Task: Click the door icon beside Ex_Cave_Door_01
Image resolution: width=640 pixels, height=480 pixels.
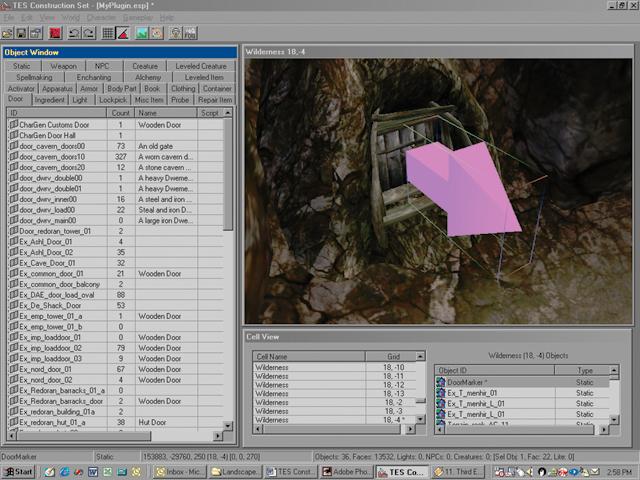Action: [x=13, y=261]
